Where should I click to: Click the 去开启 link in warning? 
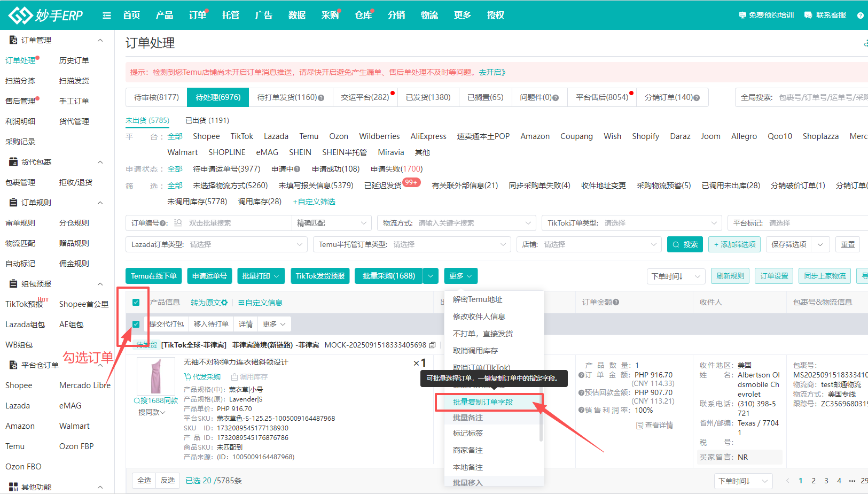(x=492, y=72)
